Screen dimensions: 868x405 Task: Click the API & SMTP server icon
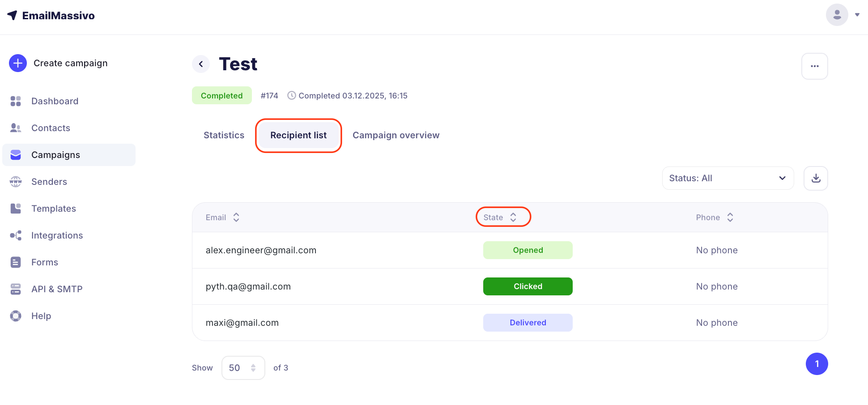16,289
